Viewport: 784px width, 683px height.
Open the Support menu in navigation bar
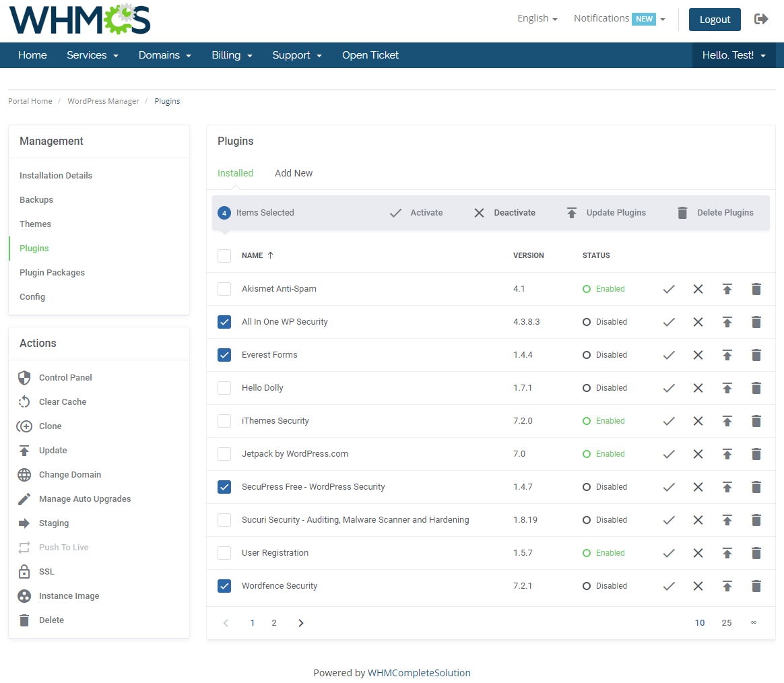coord(297,55)
